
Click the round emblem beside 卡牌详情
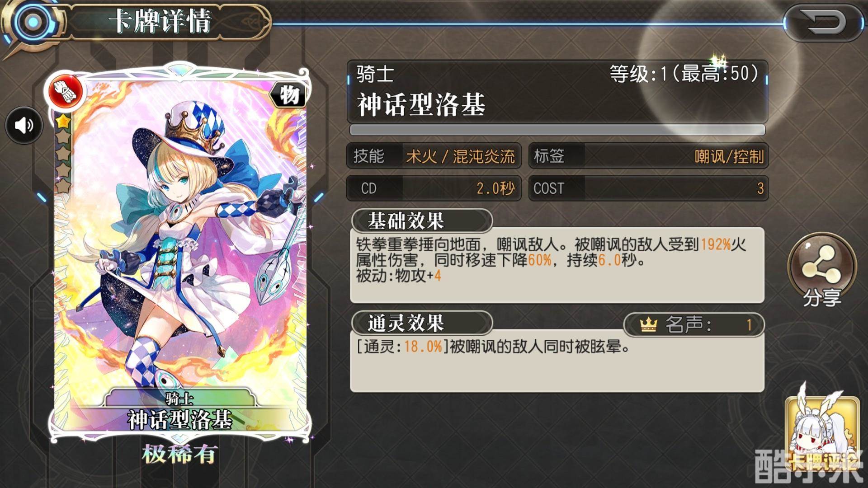[32, 22]
